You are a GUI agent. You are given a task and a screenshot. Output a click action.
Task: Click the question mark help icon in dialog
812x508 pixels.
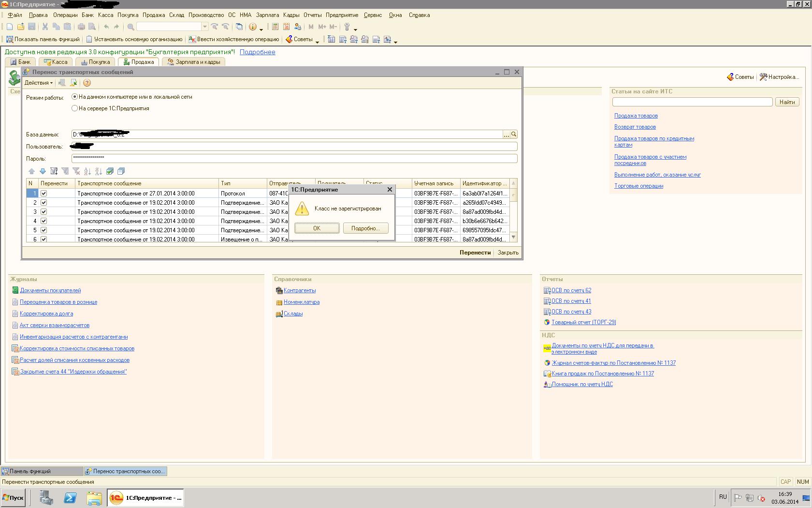click(x=87, y=83)
